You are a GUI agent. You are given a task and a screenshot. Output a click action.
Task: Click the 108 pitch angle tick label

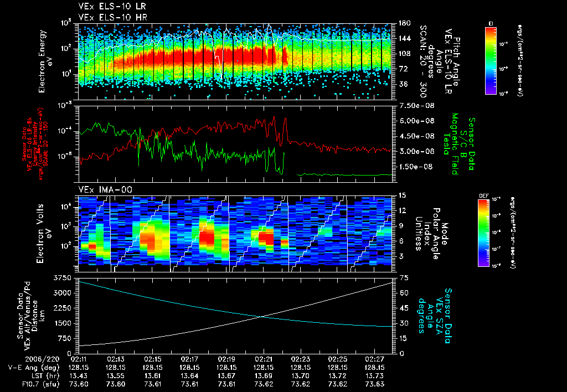(x=404, y=54)
